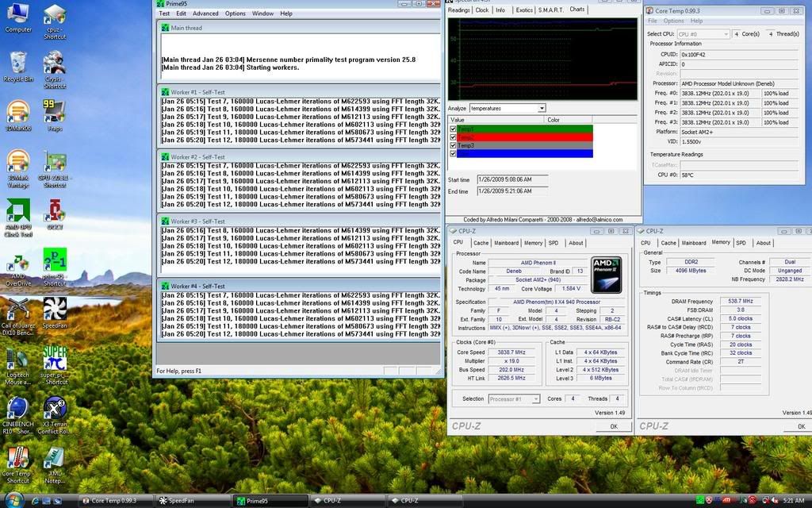The height and width of the screenshot is (508, 812).
Task: Switch to Core Temp 0.99.3 taskbar button
Action: (x=115, y=501)
